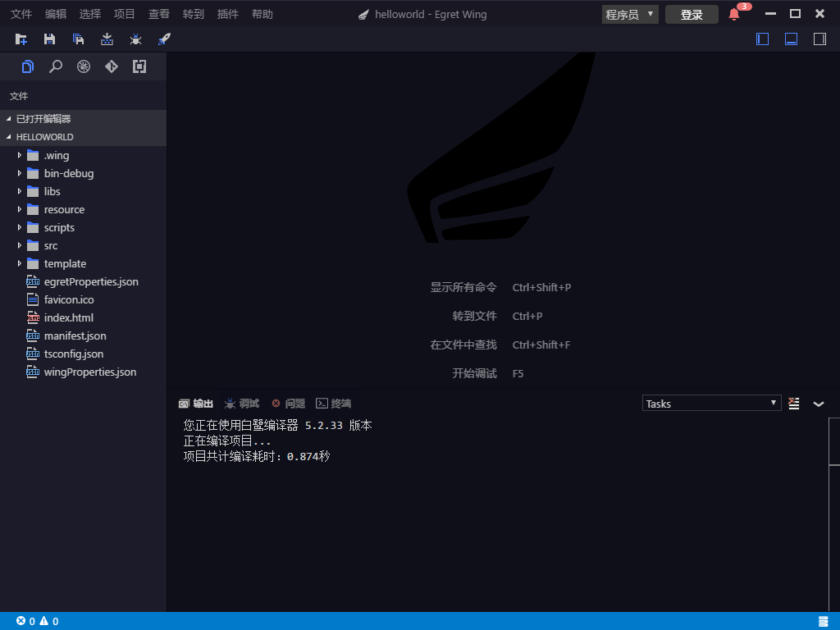Image resolution: width=840 pixels, height=630 pixels.
Task: Switch to the 调试 debug tab
Action: (x=242, y=404)
